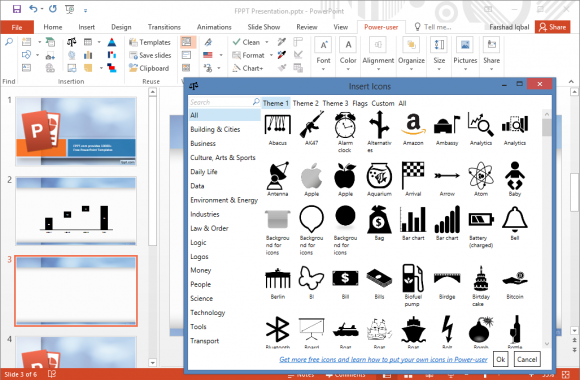580x380 pixels.
Task: Choose the Alarm clock icon
Action: tap(345, 125)
